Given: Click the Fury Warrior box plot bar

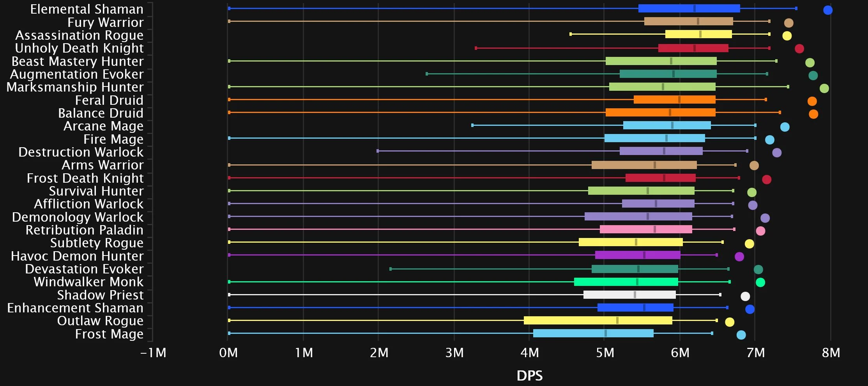Looking at the screenshot, I should (x=688, y=21).
